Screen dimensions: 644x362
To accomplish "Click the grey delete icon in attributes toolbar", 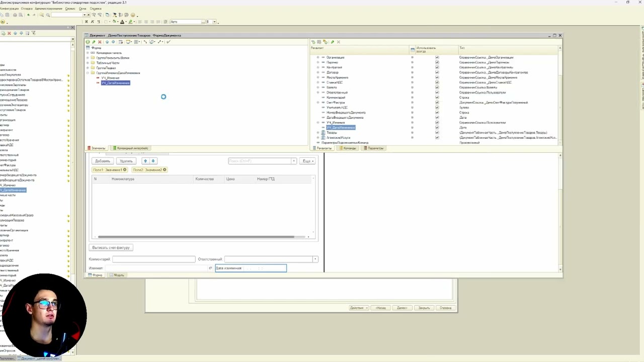I will [338, 42].
